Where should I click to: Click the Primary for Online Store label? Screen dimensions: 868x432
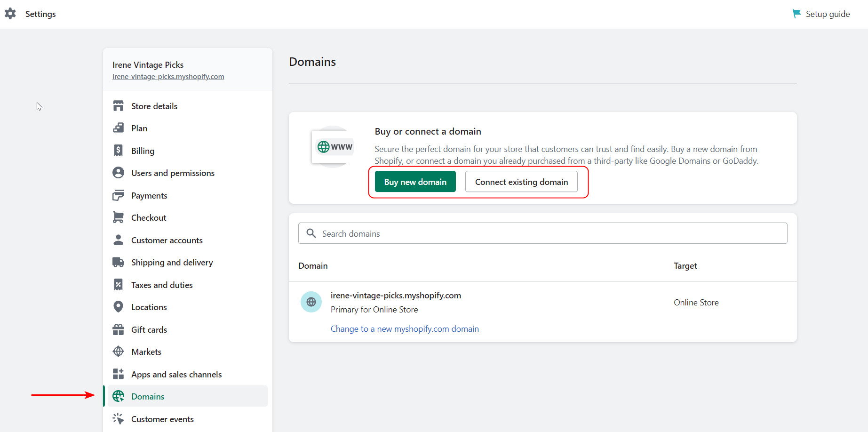(374, 309)
